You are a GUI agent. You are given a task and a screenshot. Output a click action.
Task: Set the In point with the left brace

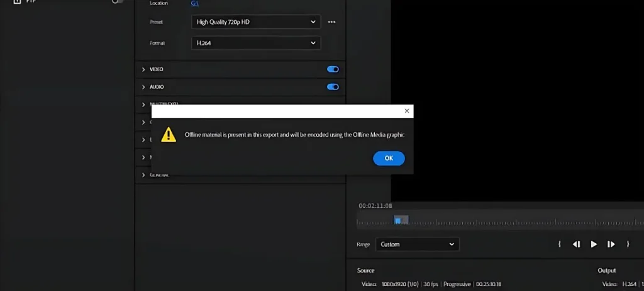pyautogui.click(x=559, y=244)
